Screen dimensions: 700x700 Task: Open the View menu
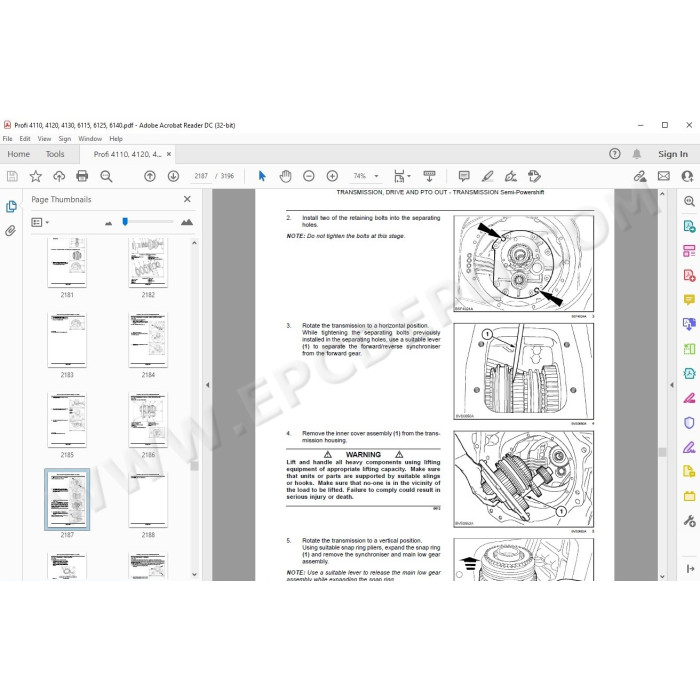44,139
